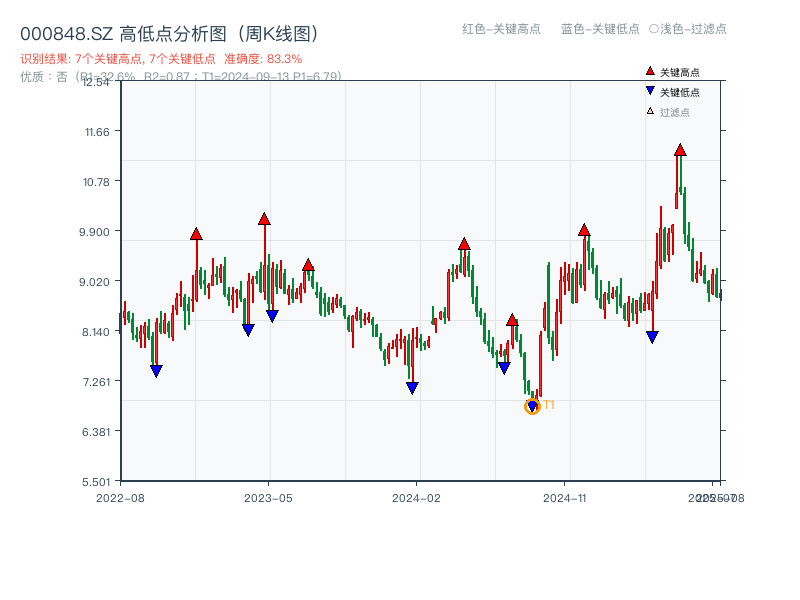Click the blue low marker near 8.0 in 2025
The image size is (800, 600).
click(652, 337)
